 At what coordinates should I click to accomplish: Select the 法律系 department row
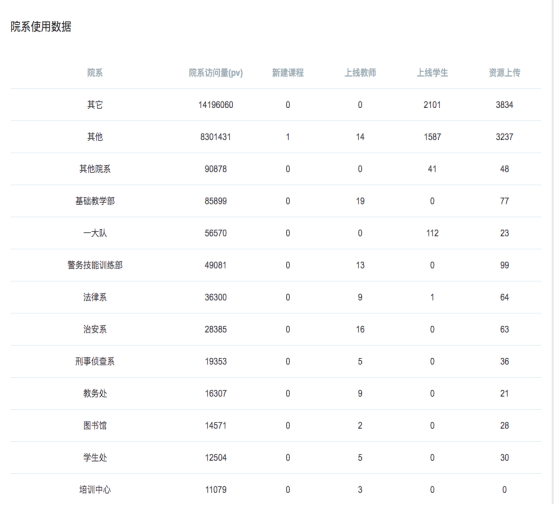tap(276, 297)
